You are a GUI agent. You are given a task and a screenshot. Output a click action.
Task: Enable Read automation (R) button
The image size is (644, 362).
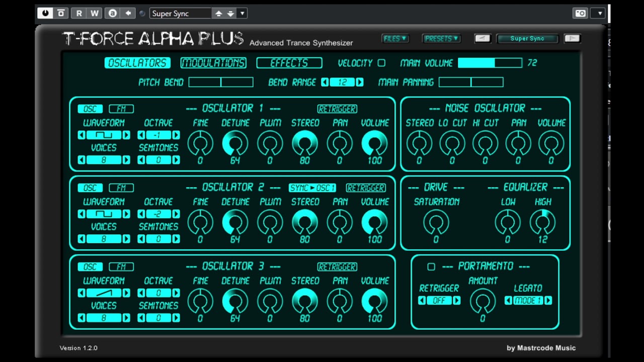pyautogui.click(x=79, y=14)
